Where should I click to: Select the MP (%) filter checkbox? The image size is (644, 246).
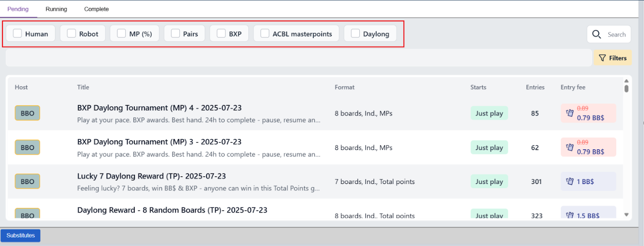tap(121, 33)
